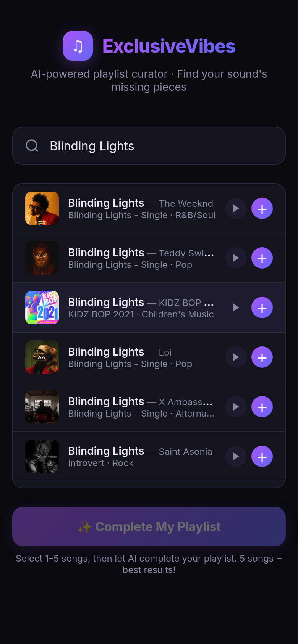Click the Complete My Playlist button
The image size is (298, 644).
tap(149, 526)
